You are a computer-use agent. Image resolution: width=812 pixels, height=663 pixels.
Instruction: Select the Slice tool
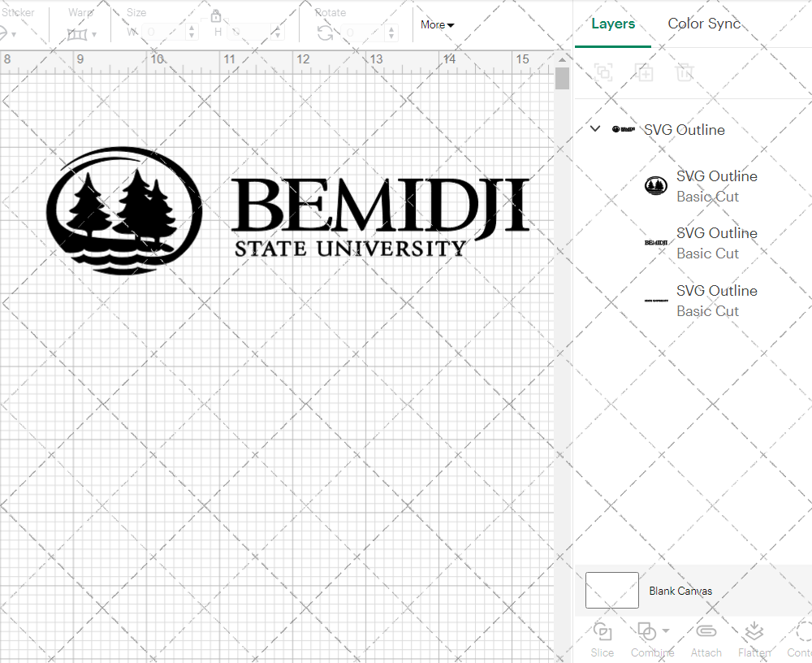[x=602, y=638]
